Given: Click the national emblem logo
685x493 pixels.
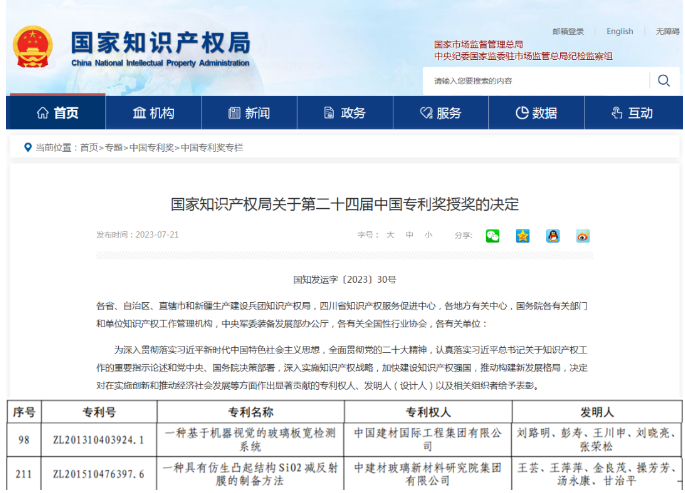Looking at the screenshot, I should 33,47.
